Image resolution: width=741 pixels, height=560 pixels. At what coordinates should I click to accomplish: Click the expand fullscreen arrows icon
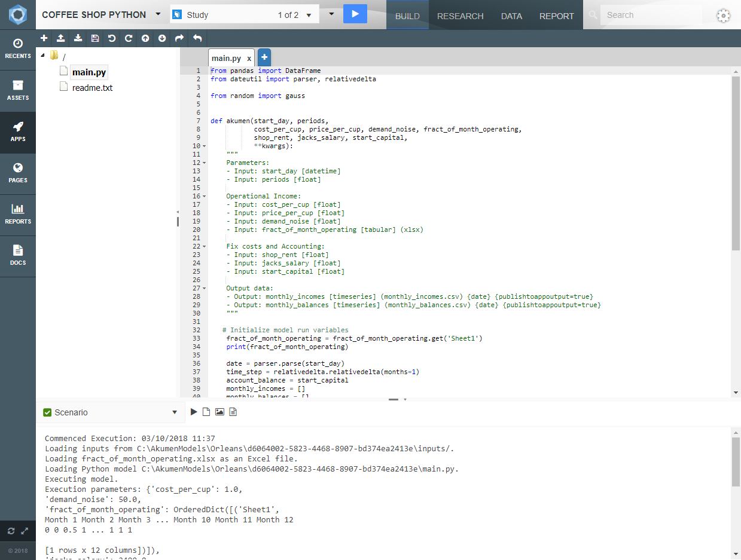pyautogui.click(x=25, y=531)
